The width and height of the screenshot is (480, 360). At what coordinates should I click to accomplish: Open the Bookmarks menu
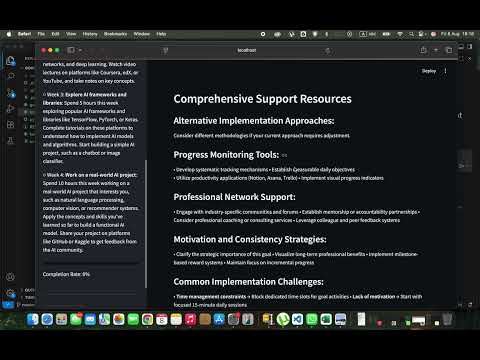tap(115, 34)
